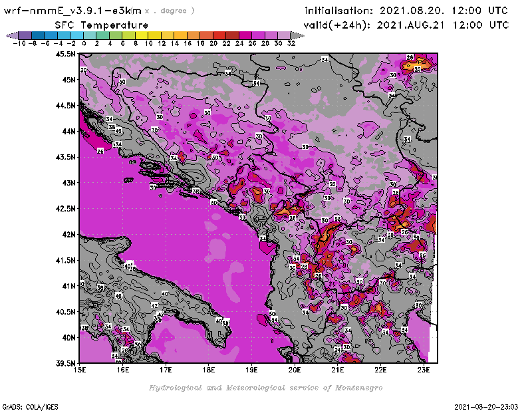Select the 42N latitude label
Viewport: 532px width, 411px height.
68,235
